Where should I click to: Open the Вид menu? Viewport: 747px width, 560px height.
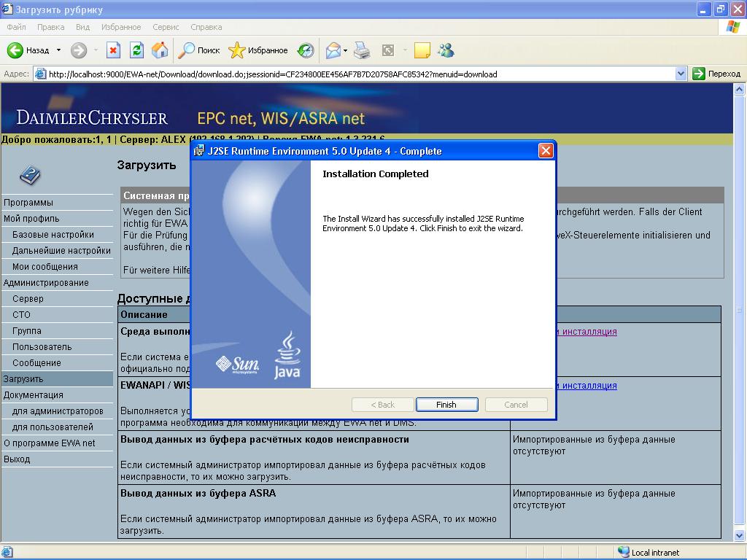[82, 27]
